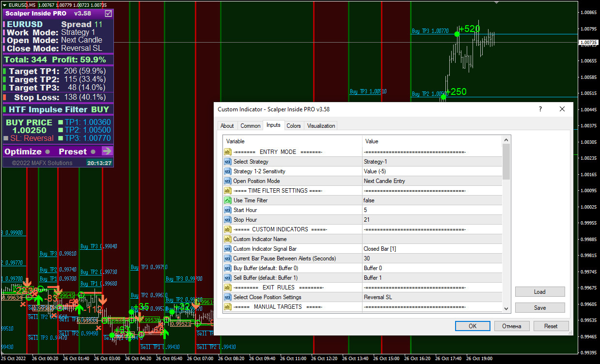
Task: Toggle the Preset indicator dot
Action: 93,152
